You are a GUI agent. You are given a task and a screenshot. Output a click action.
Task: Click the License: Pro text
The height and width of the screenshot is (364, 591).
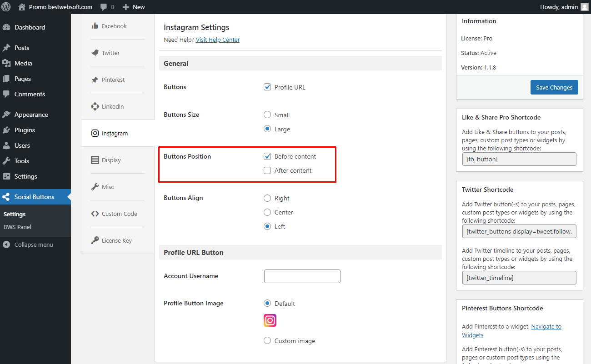pos(476,38)
